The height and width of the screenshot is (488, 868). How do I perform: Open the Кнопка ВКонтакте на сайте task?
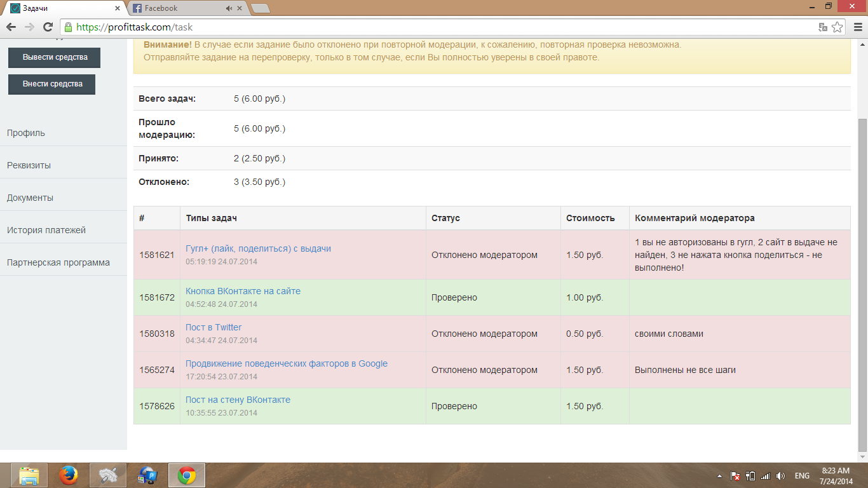point(243,291)
